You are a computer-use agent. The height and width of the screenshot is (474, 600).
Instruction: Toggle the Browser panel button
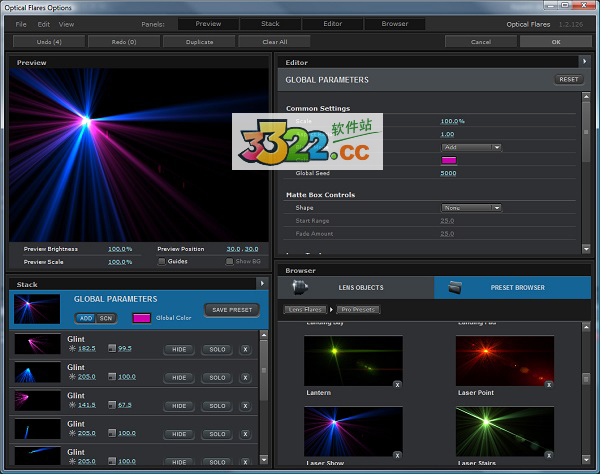395,24
